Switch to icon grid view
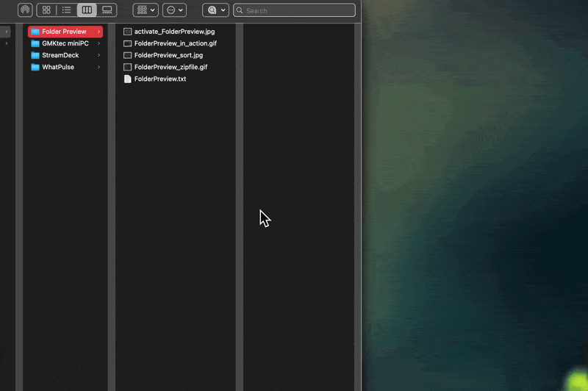 coord(46,10)
